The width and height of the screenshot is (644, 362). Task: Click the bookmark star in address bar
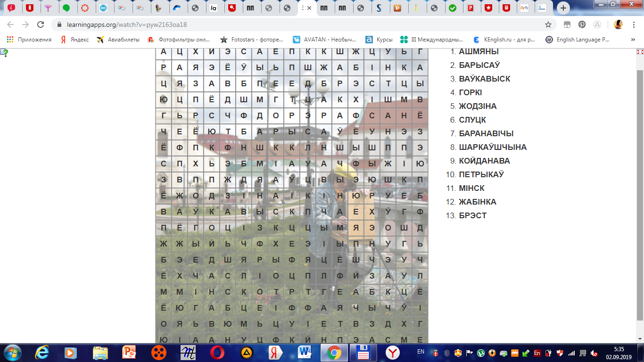click(x=548, y=25)
